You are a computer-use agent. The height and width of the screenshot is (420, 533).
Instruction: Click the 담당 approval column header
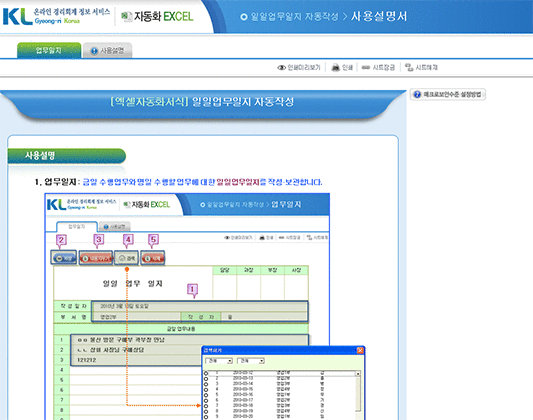224,270
